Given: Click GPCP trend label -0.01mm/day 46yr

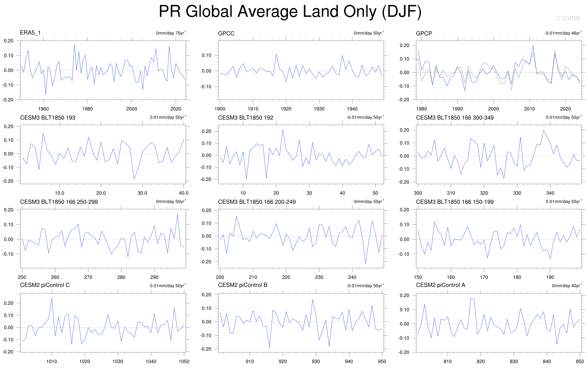Looking at the screenshot, I should (x=563, y=33).
